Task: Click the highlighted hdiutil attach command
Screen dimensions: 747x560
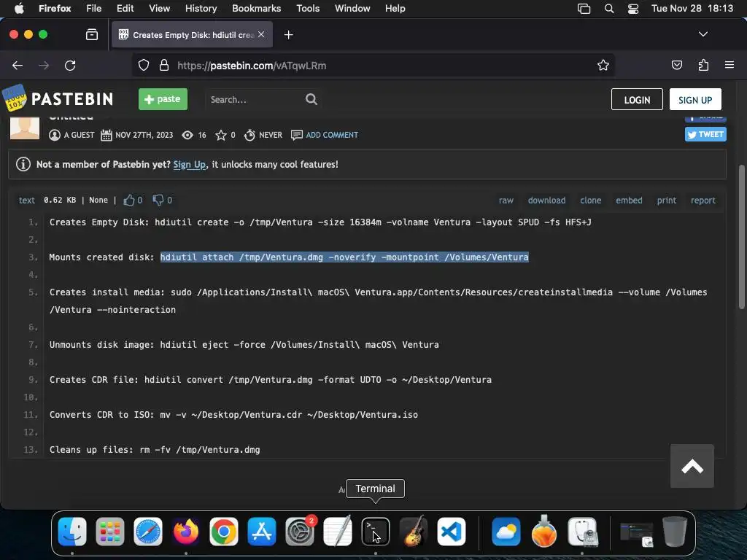Action: [344, 257]
